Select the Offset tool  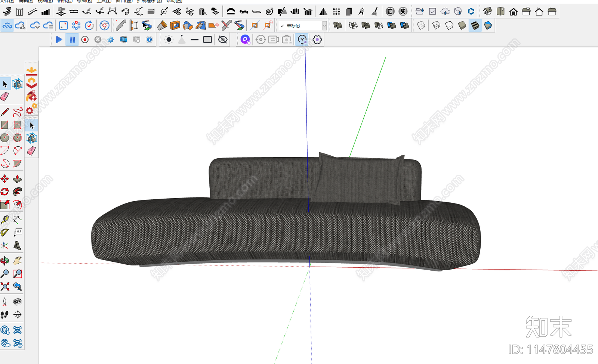click(x=18, y=205)
